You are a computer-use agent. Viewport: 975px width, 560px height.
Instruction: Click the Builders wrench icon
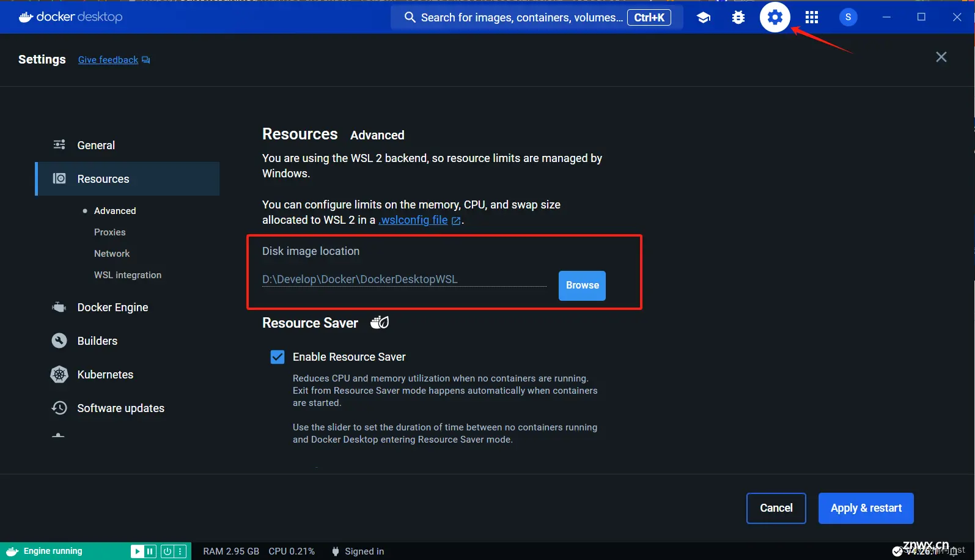(x=59, y=341)
